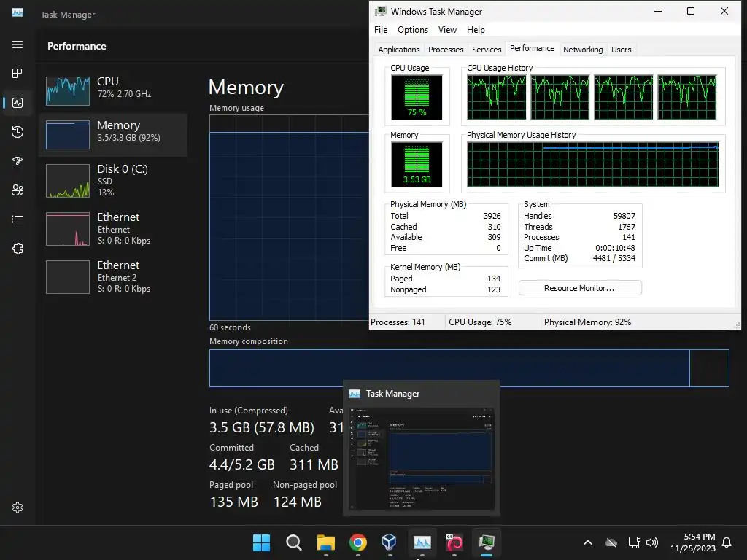Screen dimensions: 747x560
Task: Click the Windows Task Manager title bar icon
Action: 380,12
